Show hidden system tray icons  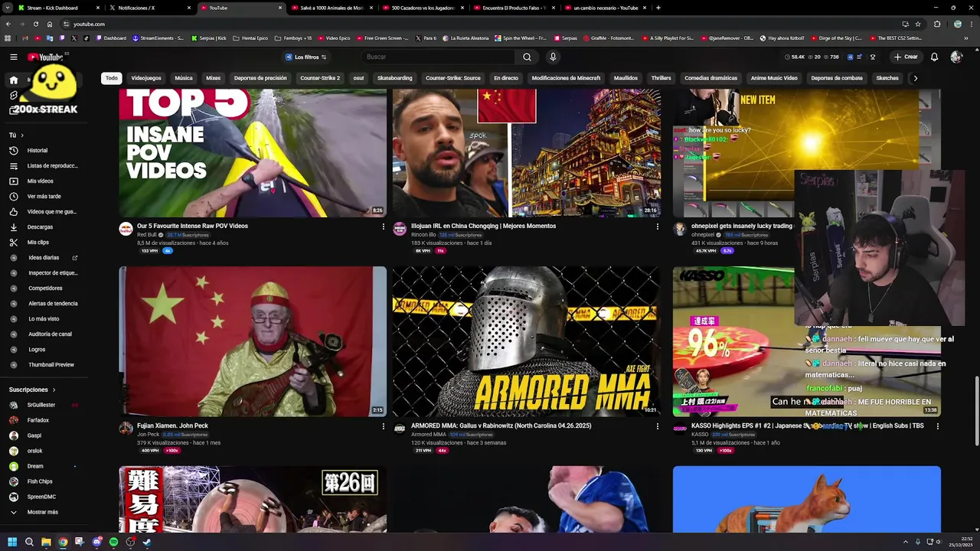906,542
